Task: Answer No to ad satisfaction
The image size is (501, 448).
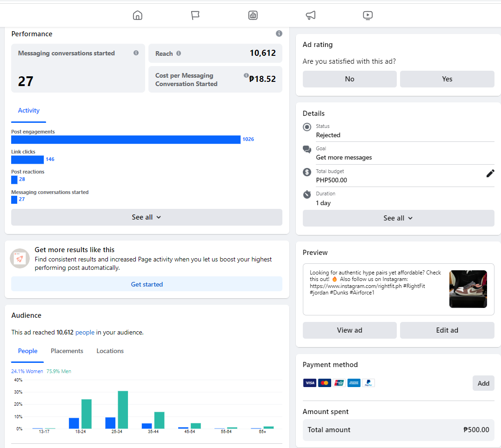Action: click(x=349, y=79)
